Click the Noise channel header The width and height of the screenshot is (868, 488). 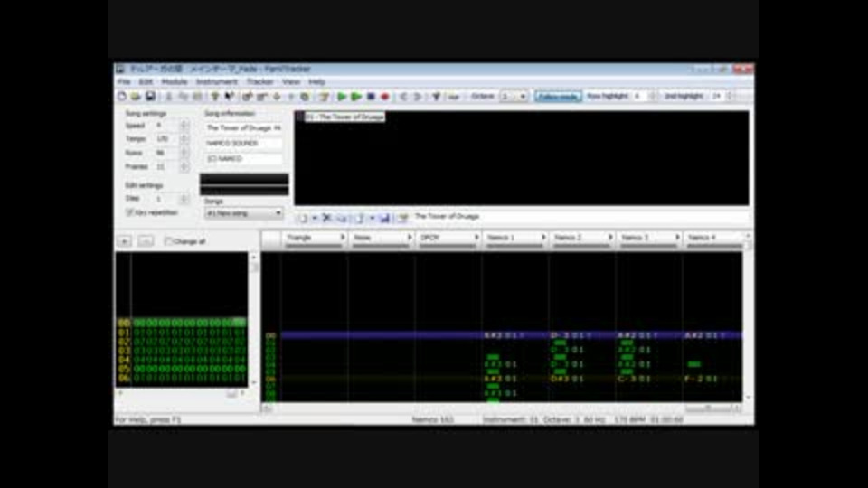(x=382, y=239)
